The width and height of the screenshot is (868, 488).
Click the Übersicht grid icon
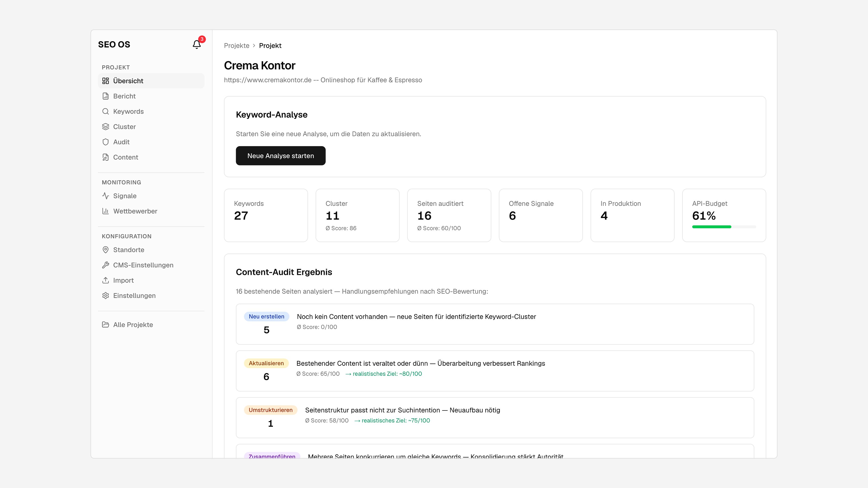click(x=106, y=81)
